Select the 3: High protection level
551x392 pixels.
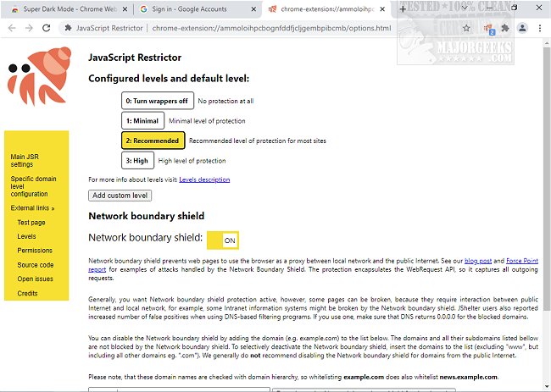(x=138, y=160)
